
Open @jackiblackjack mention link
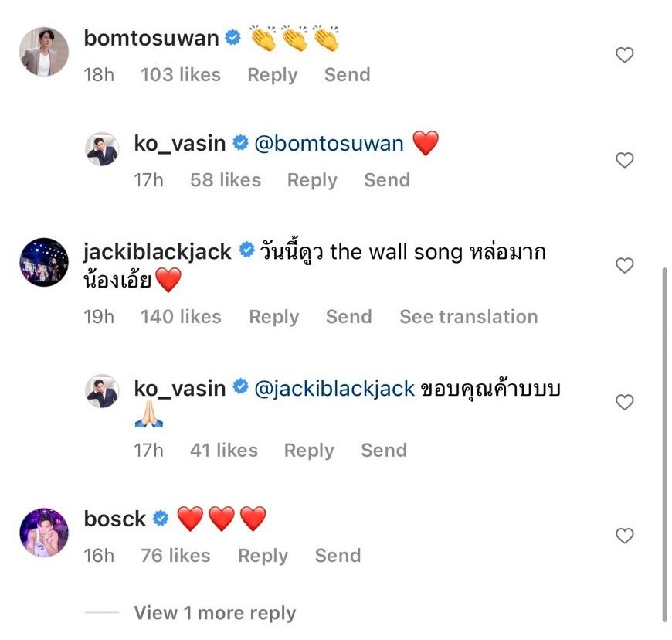(x=334, y=388)
